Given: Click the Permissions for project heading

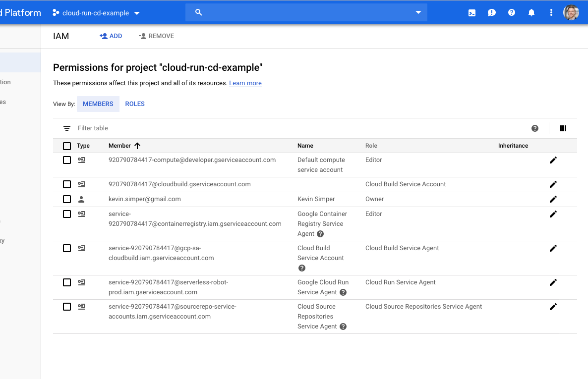Looking at the screenshot, I should click(158, 67).
